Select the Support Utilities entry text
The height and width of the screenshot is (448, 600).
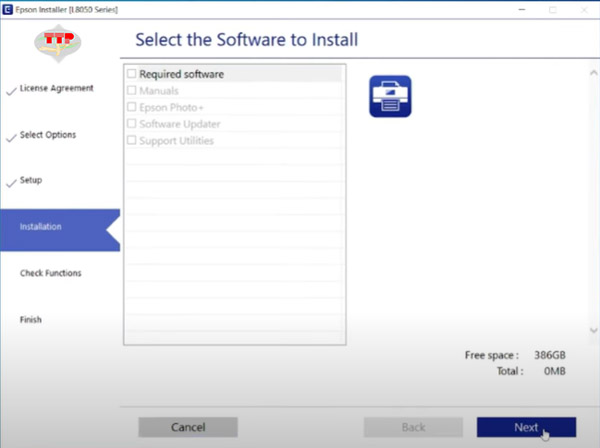click(x=176, y=140)
